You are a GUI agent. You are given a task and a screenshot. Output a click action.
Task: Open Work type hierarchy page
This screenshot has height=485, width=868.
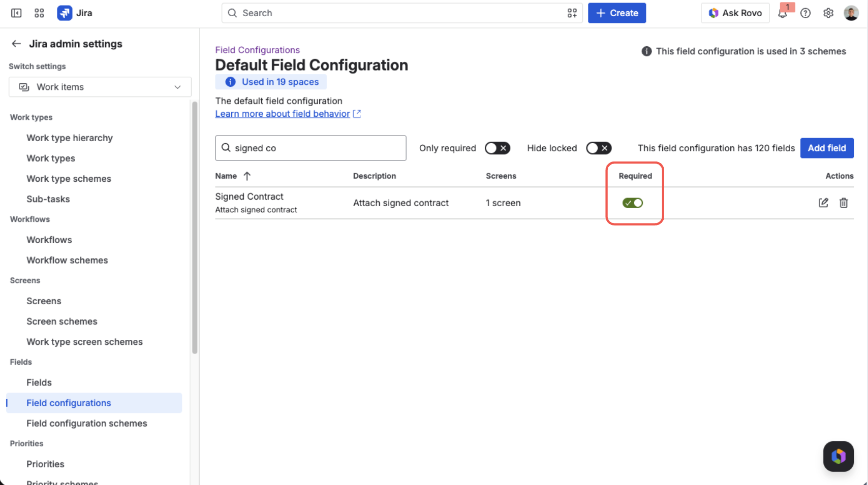pyautogui.click(x=70, y=138)
